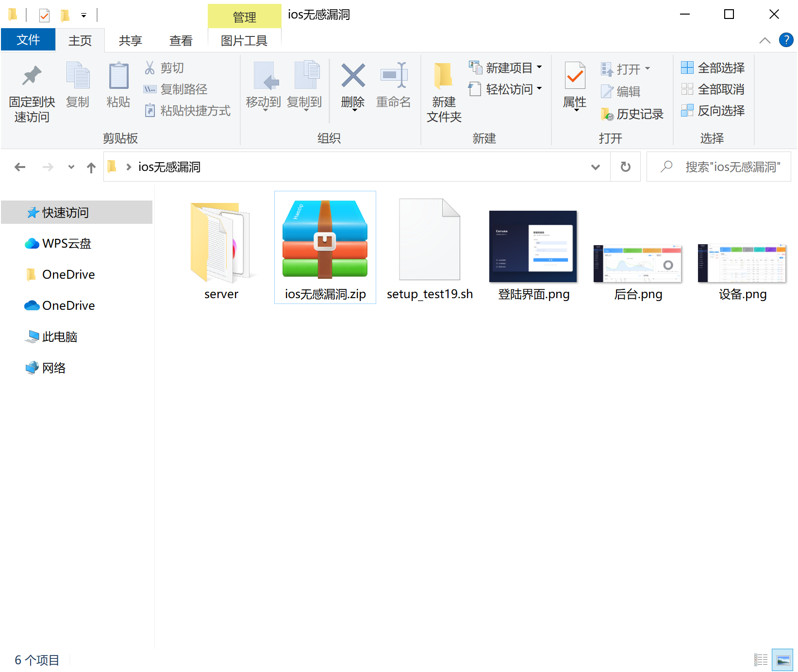Click the Rename (重命名) icon

pyautogui.click(x=394, y=76)
